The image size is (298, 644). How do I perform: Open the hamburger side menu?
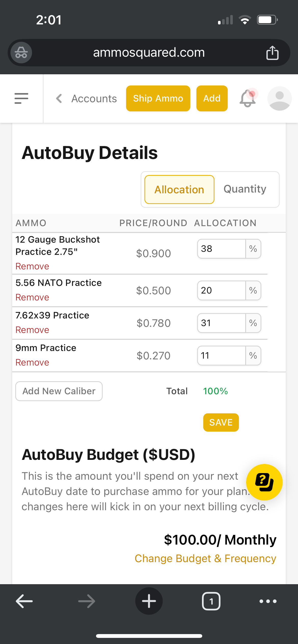21,98
